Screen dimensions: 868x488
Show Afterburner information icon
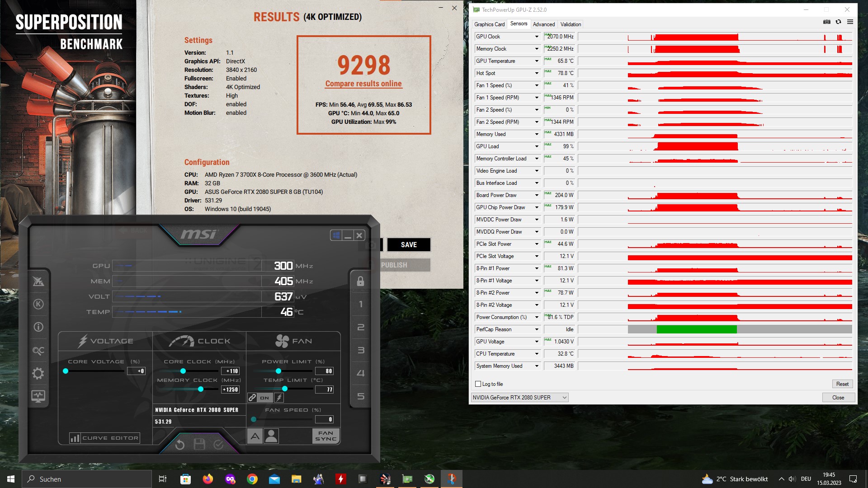[38, 327]
